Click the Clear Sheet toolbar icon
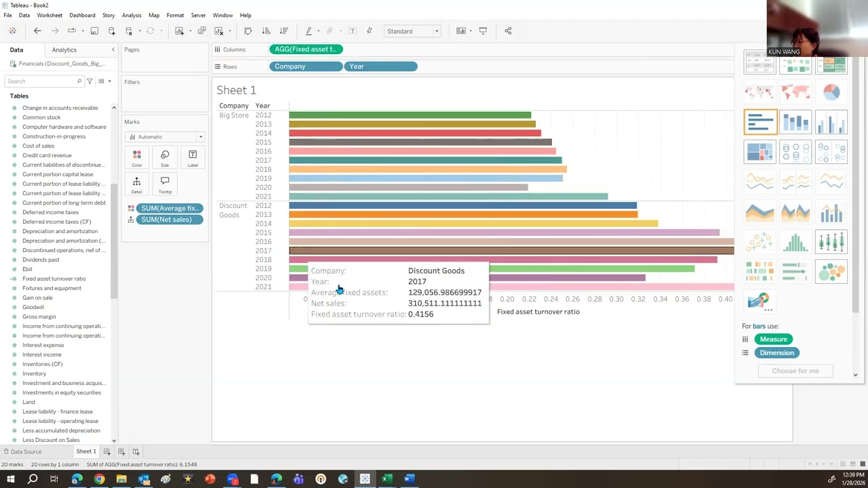 [218, 30]
